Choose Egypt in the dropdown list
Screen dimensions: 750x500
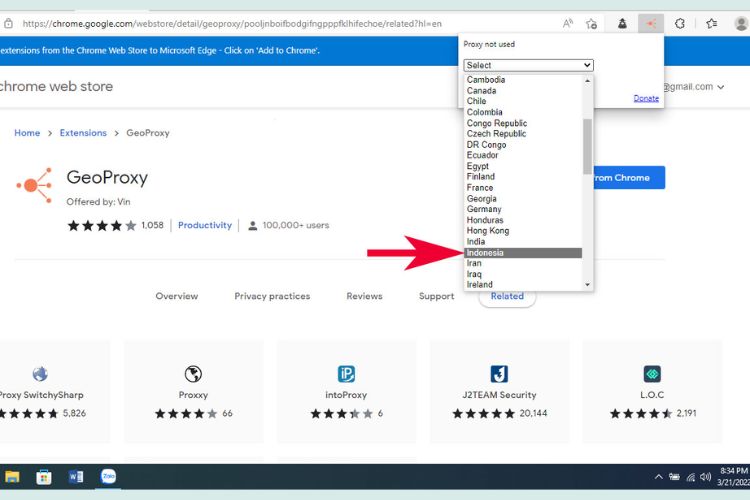point(523,166)
